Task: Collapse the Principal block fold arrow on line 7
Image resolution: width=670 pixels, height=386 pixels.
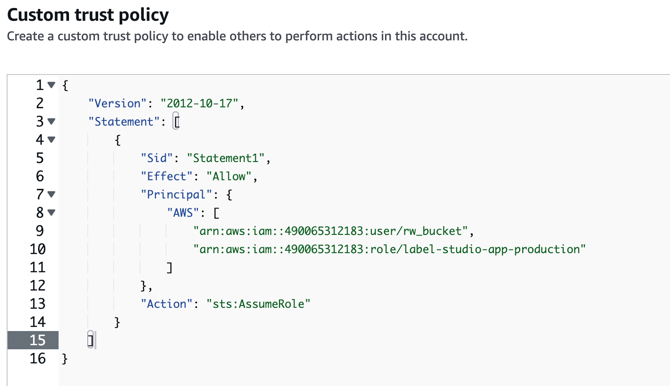Action: coord(51,194)
